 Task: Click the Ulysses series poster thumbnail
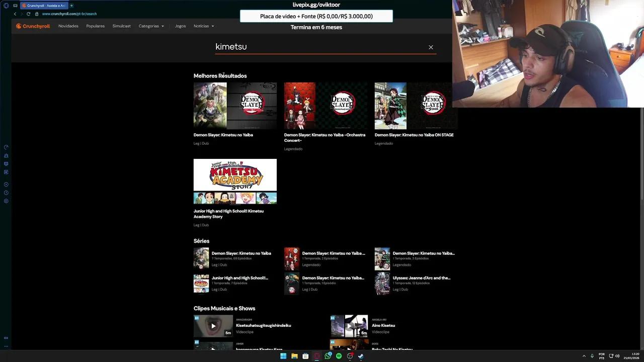382,283
